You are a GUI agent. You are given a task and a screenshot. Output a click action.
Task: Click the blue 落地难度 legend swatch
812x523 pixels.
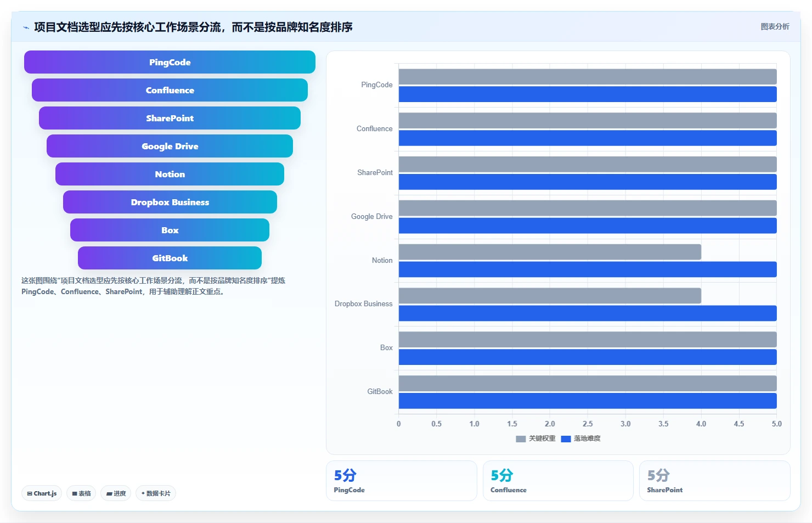coord(566,438)
